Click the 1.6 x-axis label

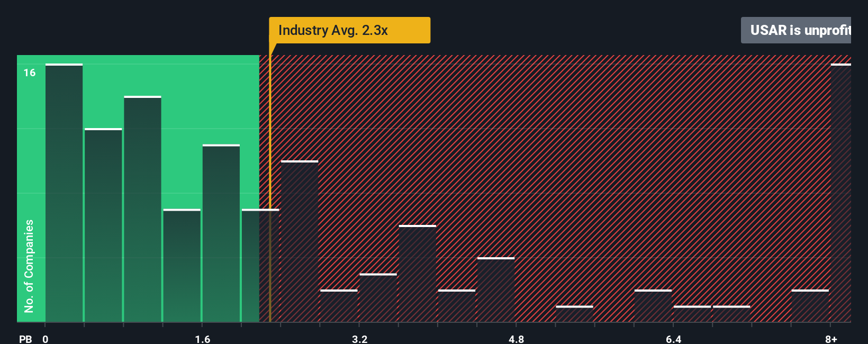203,339
